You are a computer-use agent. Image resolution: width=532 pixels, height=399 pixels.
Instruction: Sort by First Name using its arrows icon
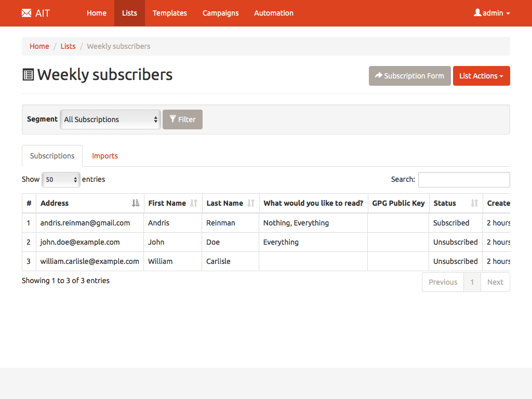point(194,203)
